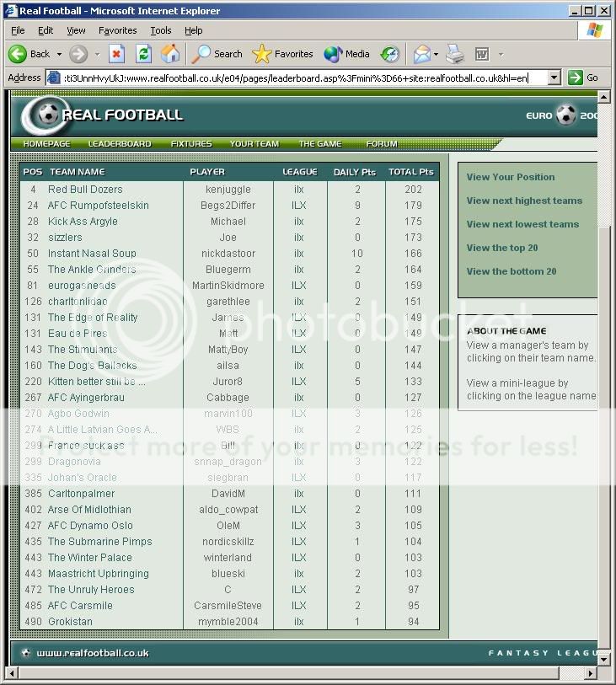Open the Back button history dropdown
616x685 pixels.
coord(57,54)
